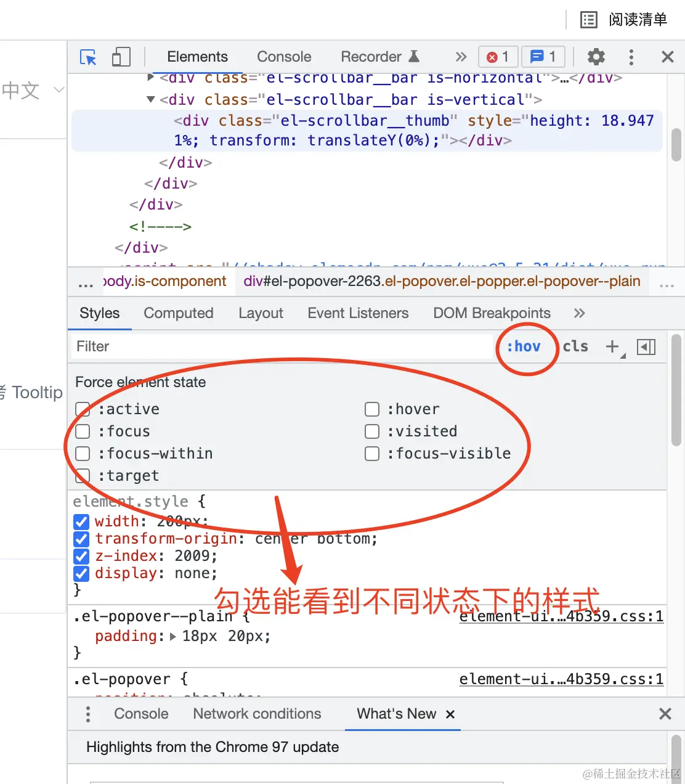Open drawer three-dot menu

88,714
